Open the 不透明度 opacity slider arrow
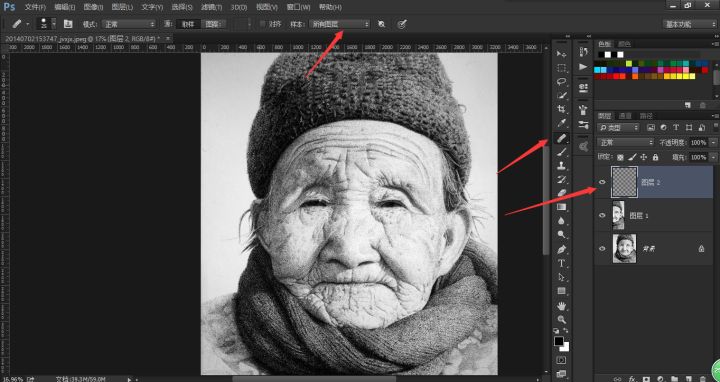720x382 pixels. (x=713, y=143)
